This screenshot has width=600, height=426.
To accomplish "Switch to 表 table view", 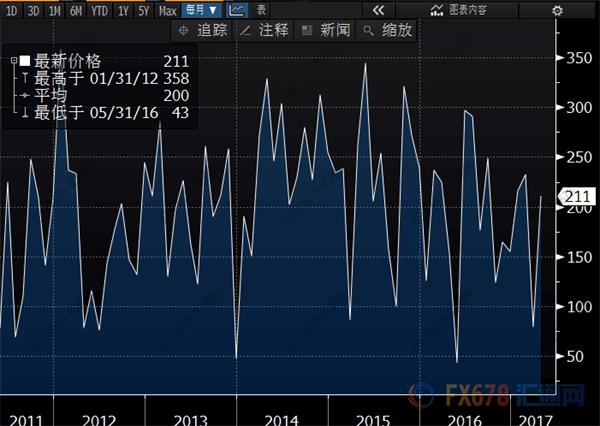I will point(261,11).
